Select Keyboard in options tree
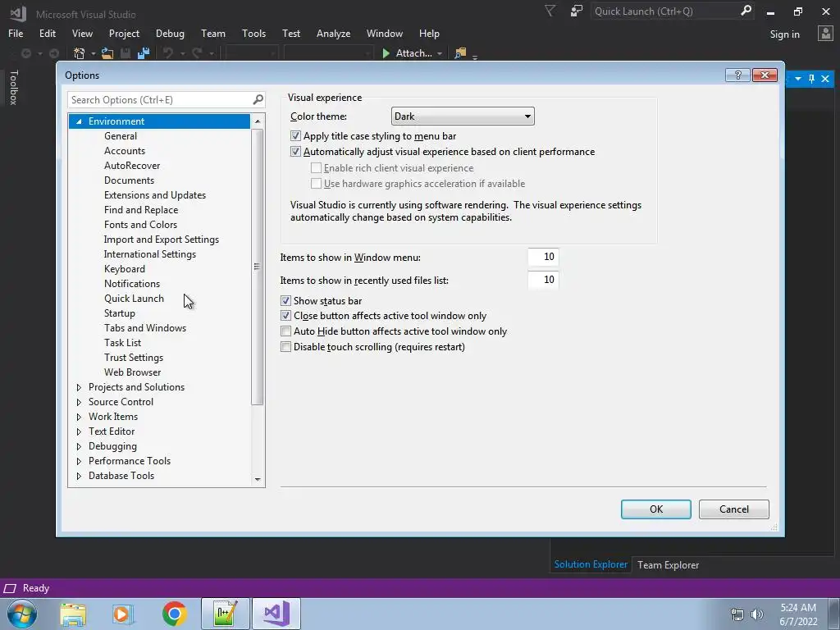Screen dimensions: 840x630 coord(125,269)
